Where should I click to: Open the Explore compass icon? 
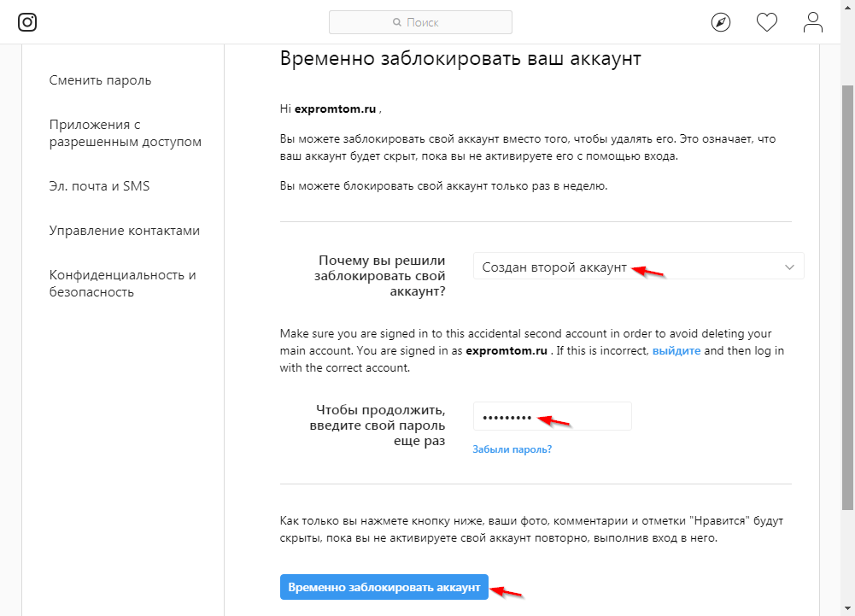[721, 22]
